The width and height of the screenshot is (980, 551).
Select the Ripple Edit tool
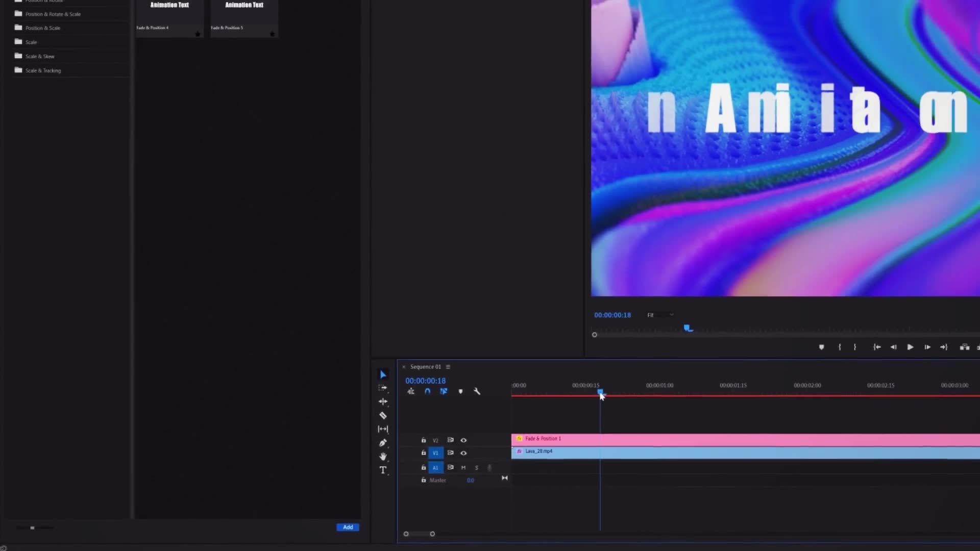(383, 402)
